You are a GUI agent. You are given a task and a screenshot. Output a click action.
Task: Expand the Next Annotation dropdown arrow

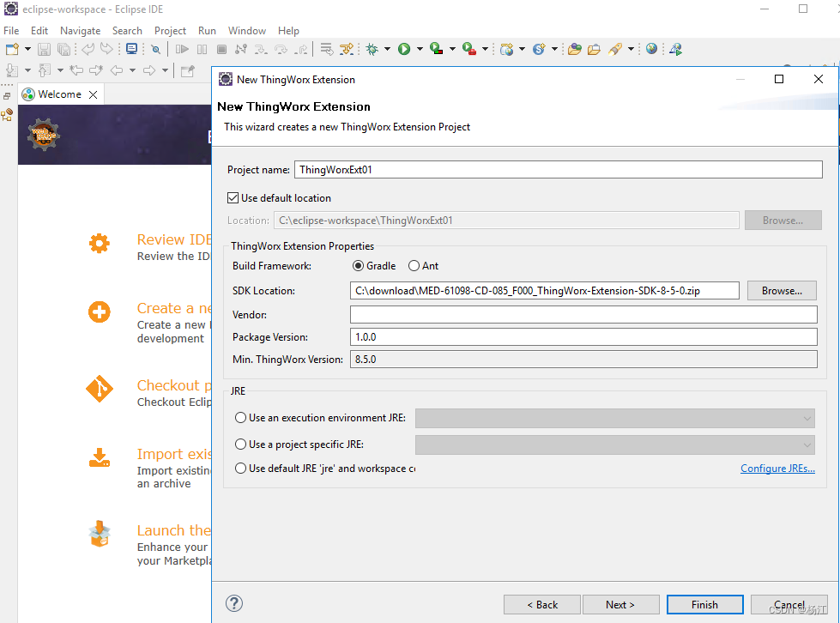[27, 70]
